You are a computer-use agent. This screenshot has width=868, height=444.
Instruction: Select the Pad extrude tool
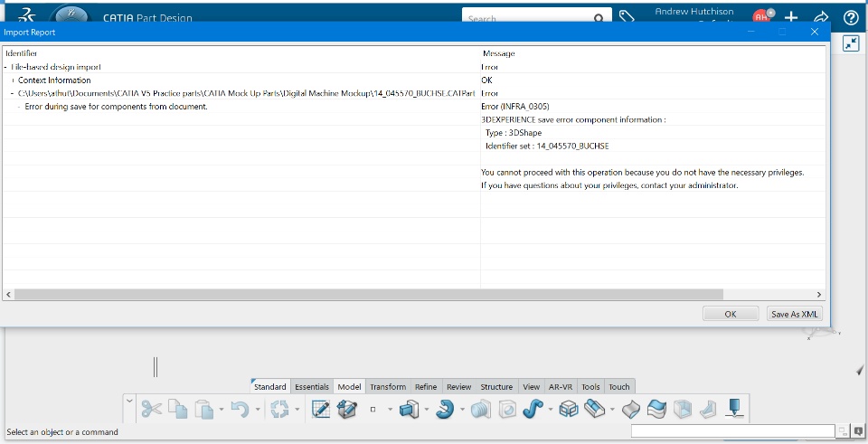[409, 410]
